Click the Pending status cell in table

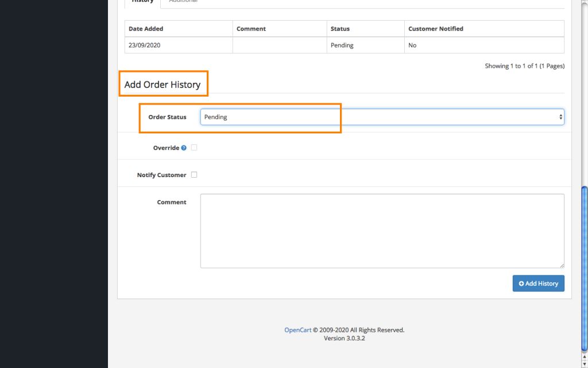(342, 45)
